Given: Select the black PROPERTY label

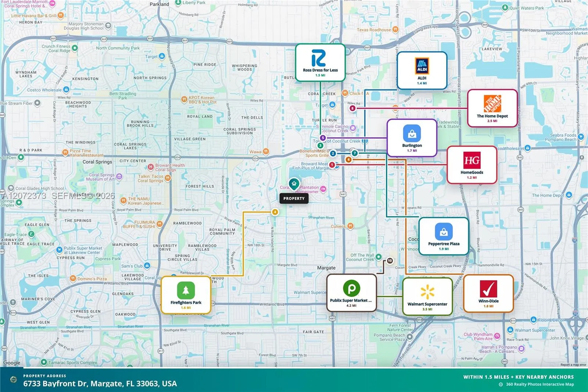Looking at the screenshot, I should [x=294, y=199].
